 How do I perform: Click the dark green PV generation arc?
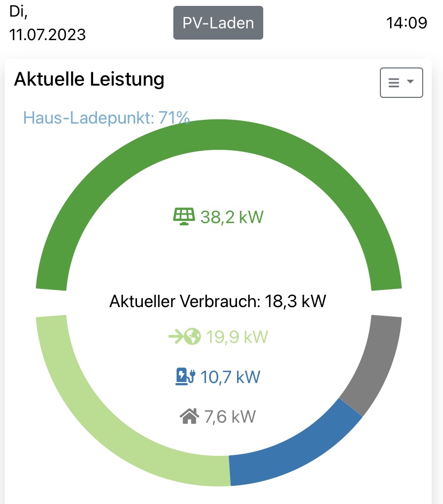tap(218, 136)
